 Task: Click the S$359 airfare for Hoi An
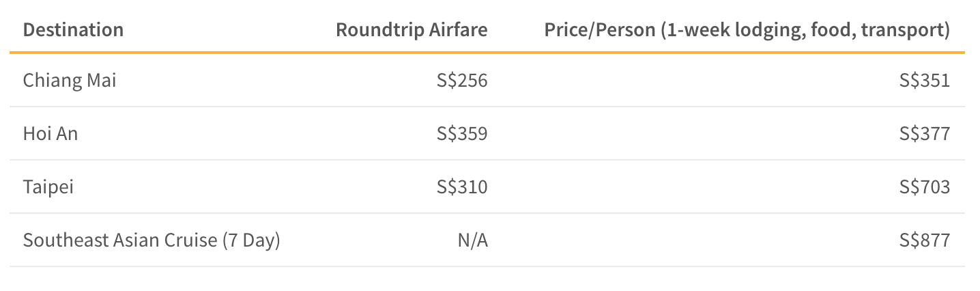[462, 133]
